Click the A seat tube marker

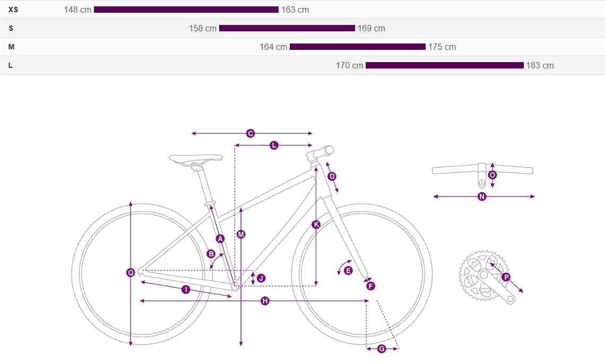pos(221,239)
